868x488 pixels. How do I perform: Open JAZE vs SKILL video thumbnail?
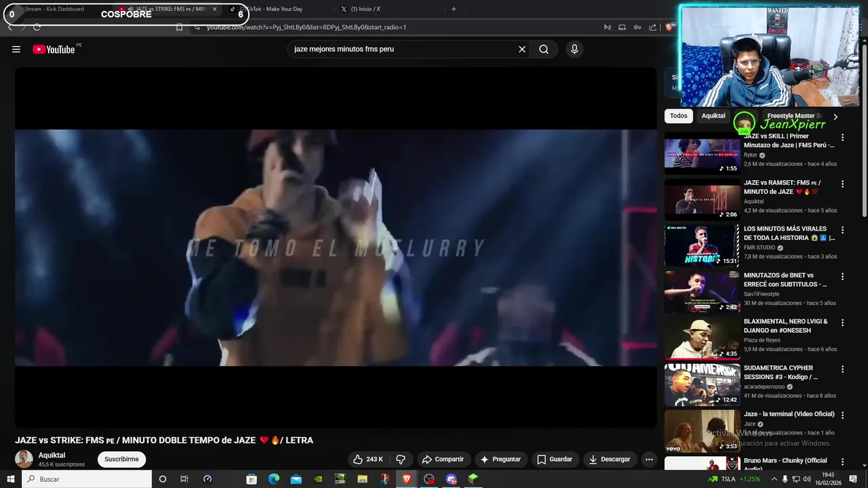point(702,154)
